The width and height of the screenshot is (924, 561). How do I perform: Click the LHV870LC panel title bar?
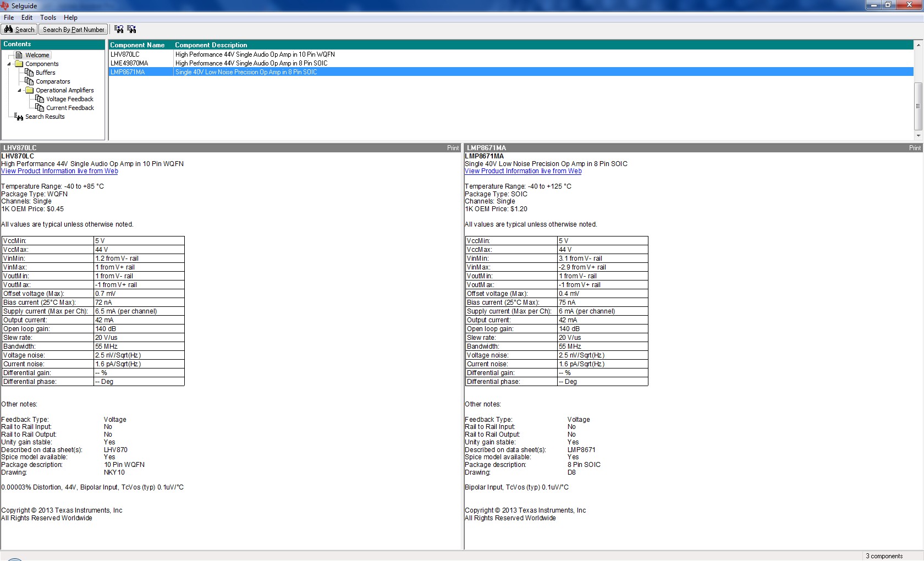(231, 148)
